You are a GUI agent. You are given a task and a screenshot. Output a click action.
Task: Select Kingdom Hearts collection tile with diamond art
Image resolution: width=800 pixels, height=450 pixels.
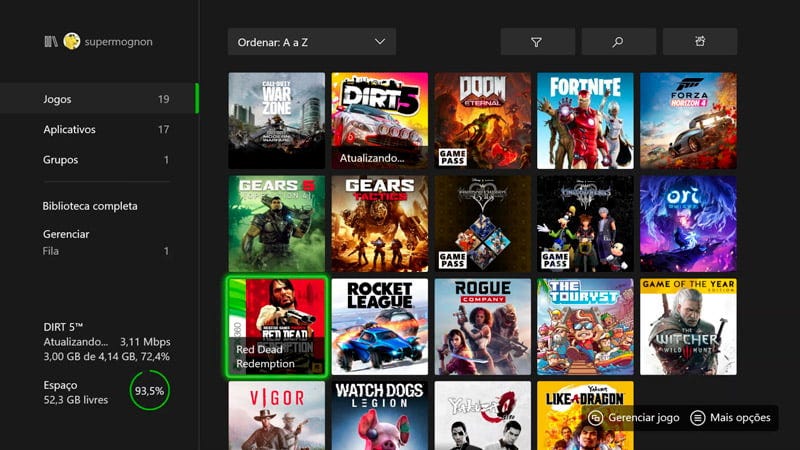483,223
